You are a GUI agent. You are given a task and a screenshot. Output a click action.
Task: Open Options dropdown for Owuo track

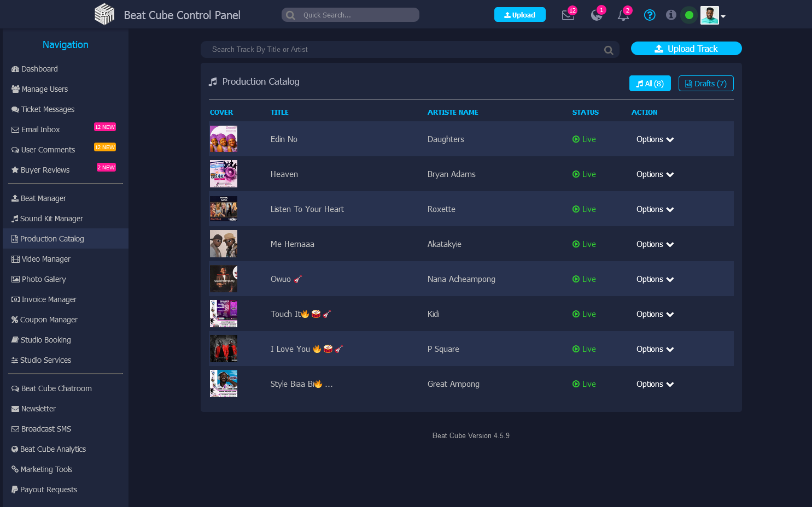655,279
